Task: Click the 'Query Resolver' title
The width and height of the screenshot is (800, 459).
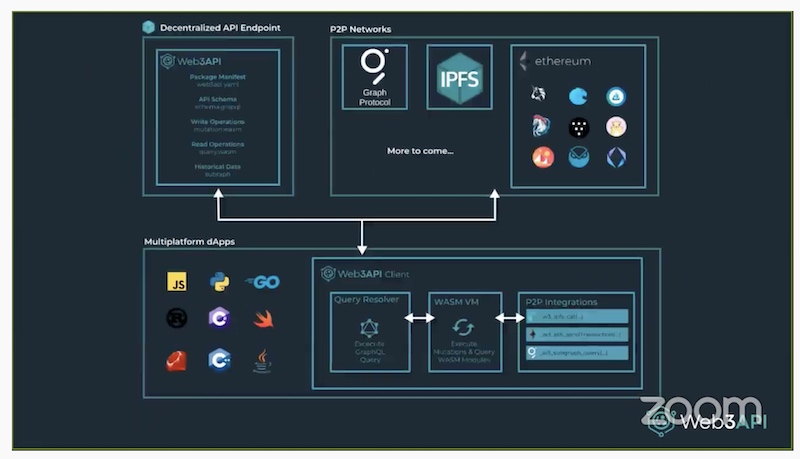Action: pos(366,299)
